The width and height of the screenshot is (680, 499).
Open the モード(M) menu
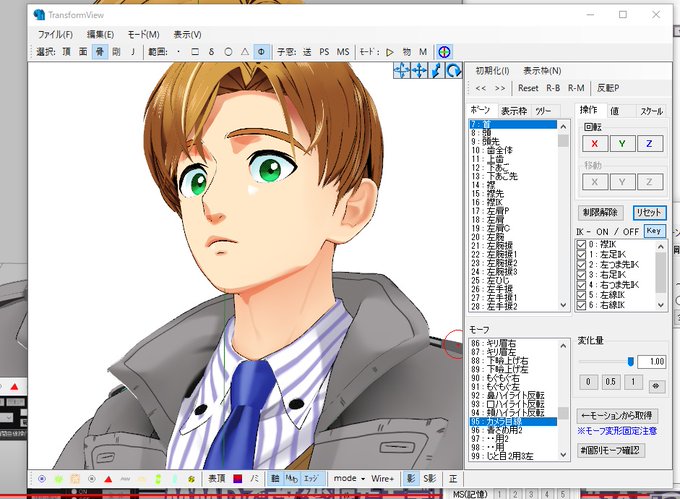tap(144, 34)
